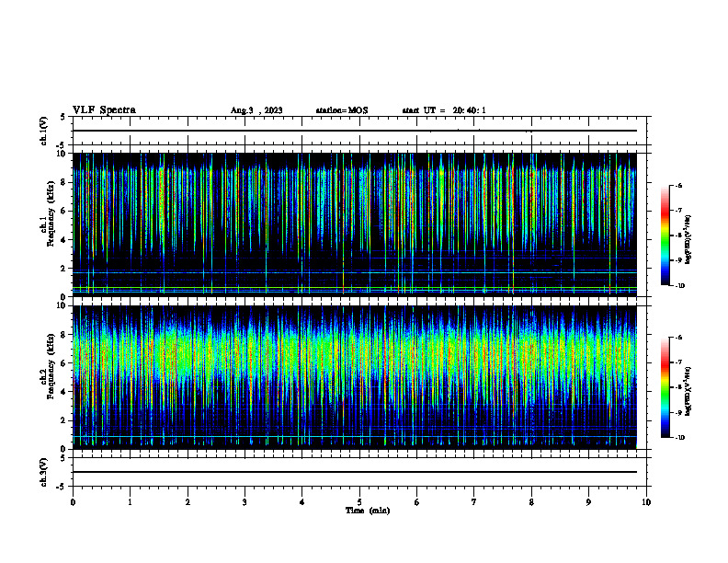Select the ch.1 colorbar log(PSD) unit label

click(x=688, y=240)
